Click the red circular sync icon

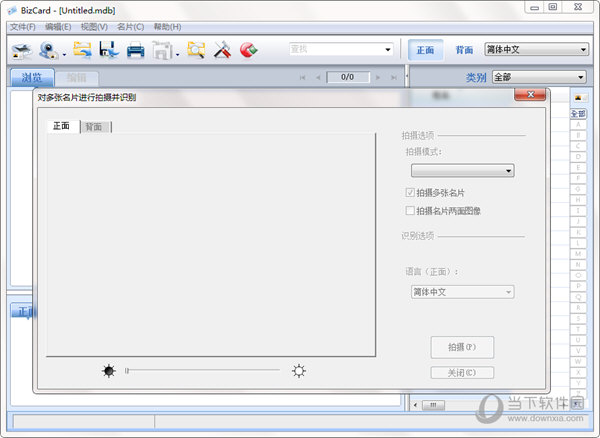(248, 50)
